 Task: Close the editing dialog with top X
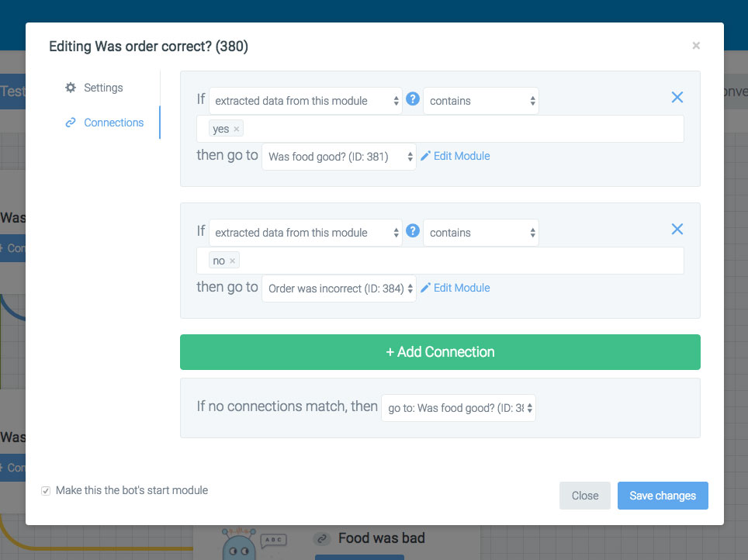696,46
